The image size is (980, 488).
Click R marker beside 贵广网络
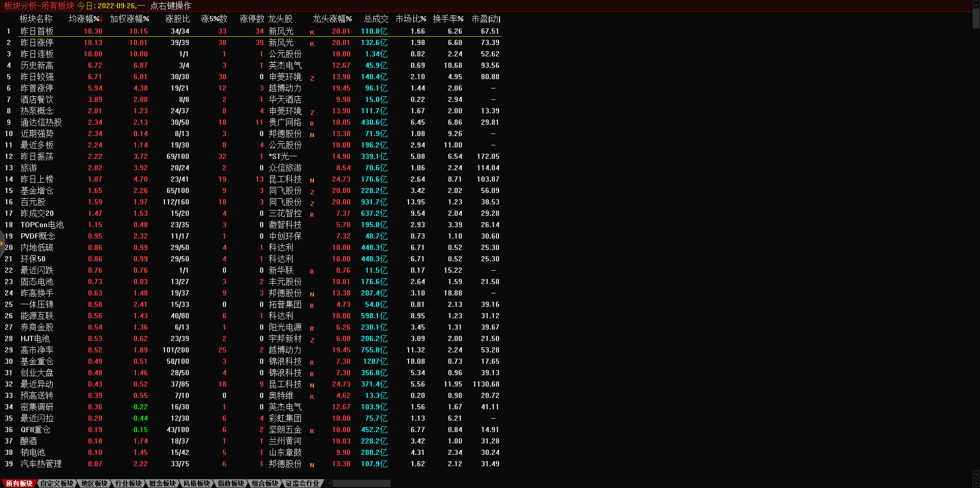[x=312, y=123]
